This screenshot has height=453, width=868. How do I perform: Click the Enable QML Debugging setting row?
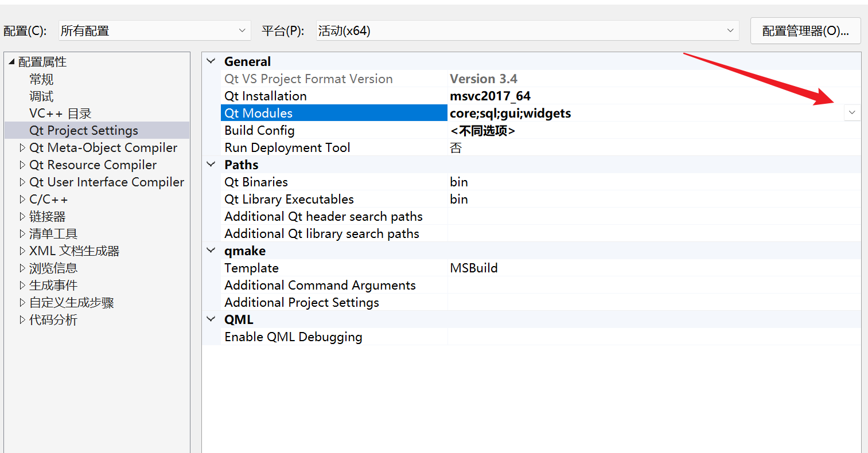click(x=293, y=337)
